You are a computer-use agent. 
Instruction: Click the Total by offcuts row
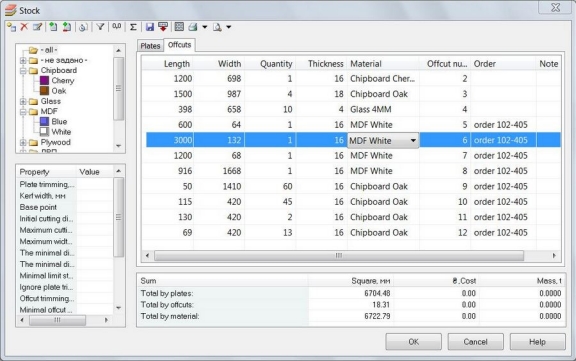pyautogui.click(x=350, y=305)
